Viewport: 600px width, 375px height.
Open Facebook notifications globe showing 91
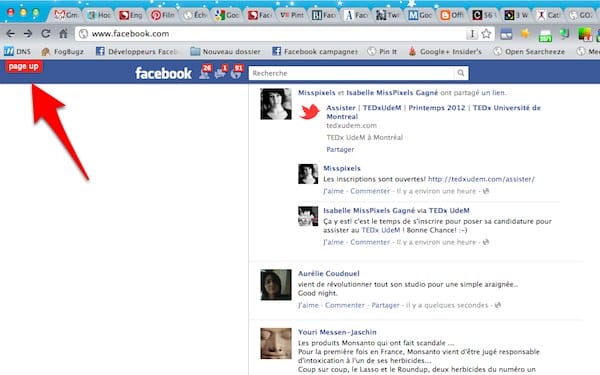[236, 72]
